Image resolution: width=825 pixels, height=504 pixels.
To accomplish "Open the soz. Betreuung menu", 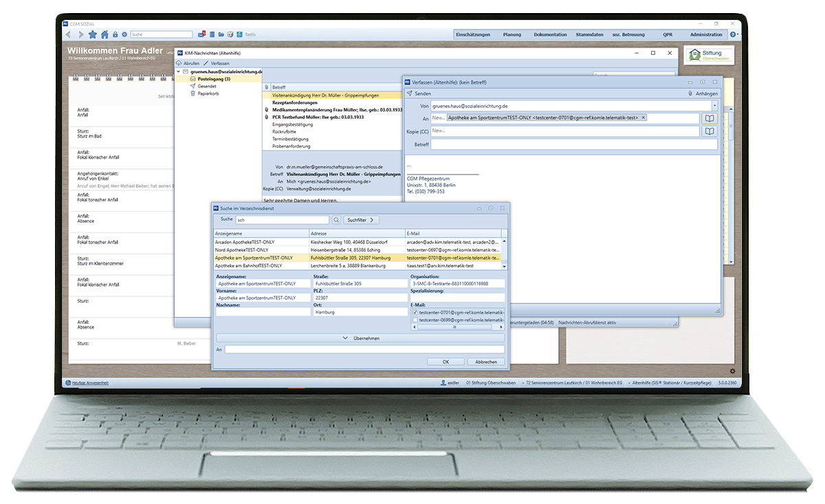I will (628, 34).
